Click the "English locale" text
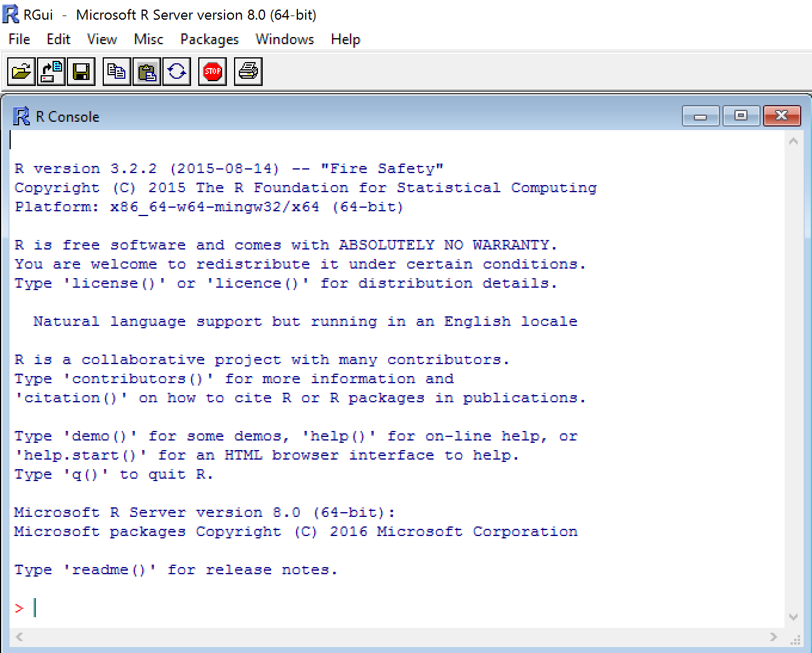 coord(511,322)
